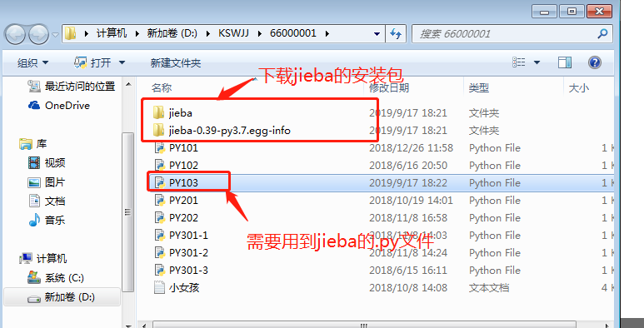Click the Python File type of PY201

coord(495,201)
